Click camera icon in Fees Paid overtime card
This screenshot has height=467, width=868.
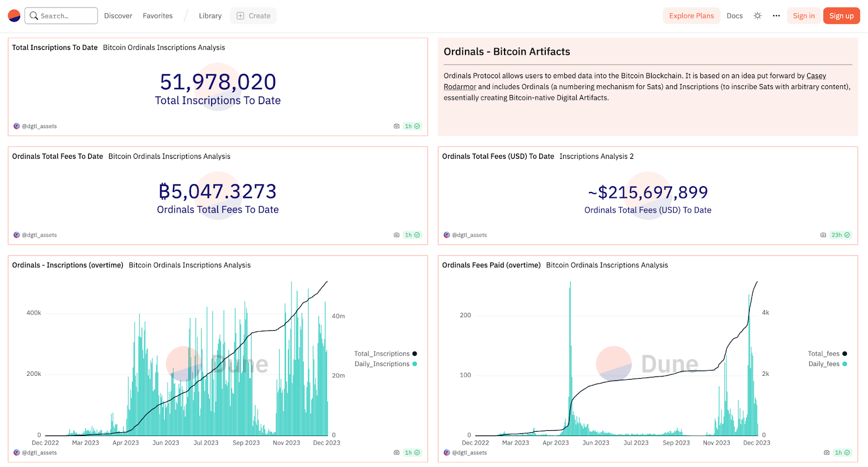(x=827, y=453)
